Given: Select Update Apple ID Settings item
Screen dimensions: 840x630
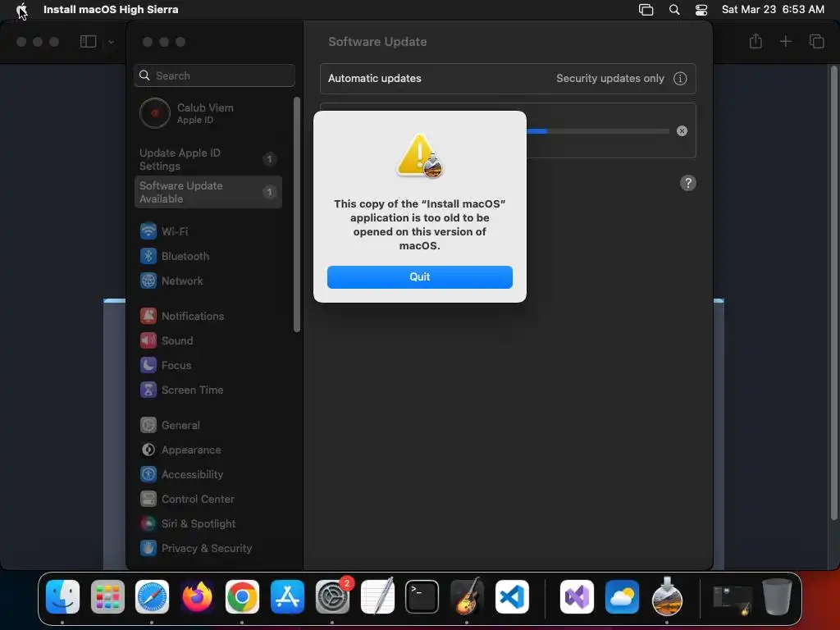Looking at the screenshot, I should pos(208,159).
